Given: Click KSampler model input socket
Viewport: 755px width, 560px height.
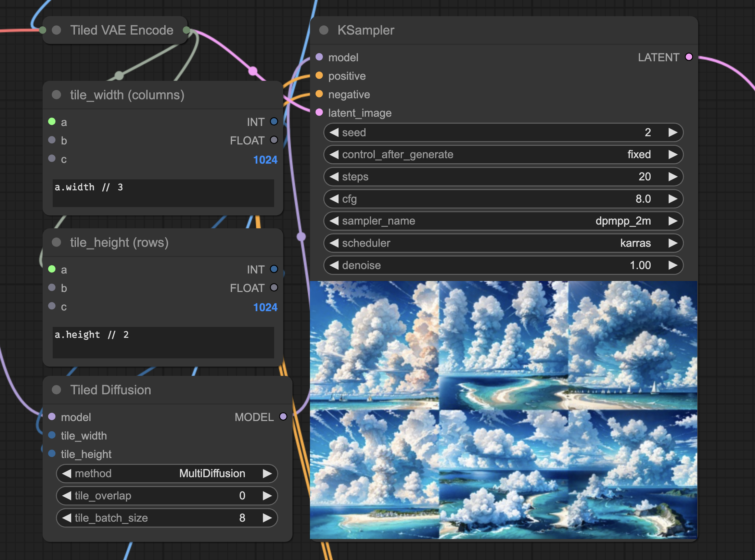Looking at the screenshot, I should [319, 57].
